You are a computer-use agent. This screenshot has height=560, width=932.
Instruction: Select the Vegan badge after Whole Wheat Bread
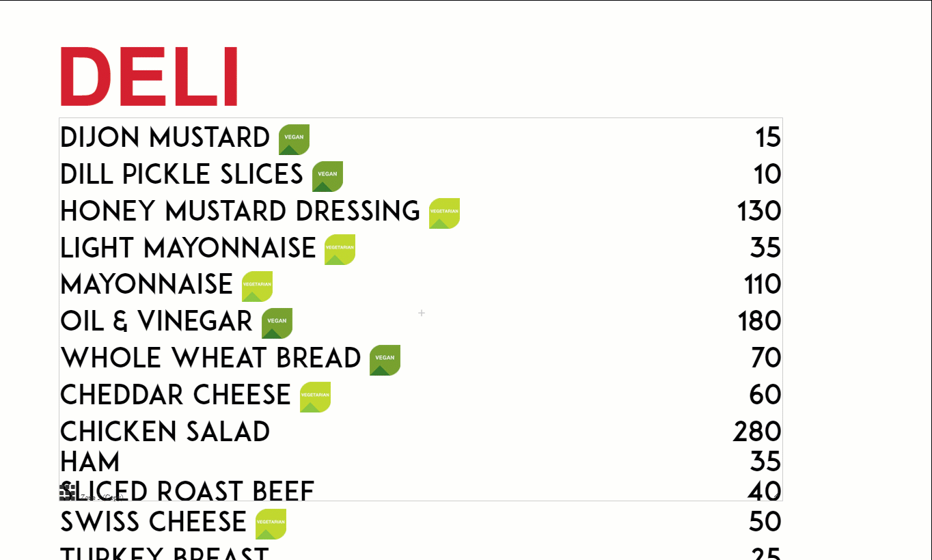click(x=385, y=360)
